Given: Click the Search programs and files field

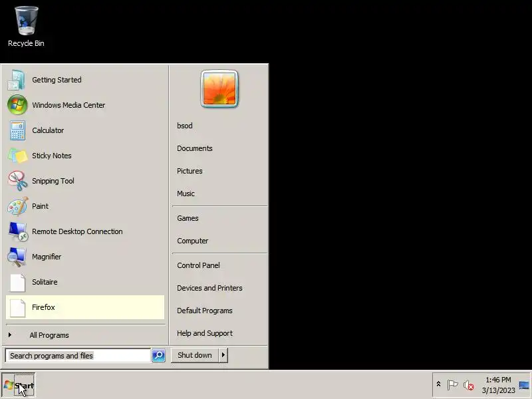Looking at the screenshot, I should (78, 356).
